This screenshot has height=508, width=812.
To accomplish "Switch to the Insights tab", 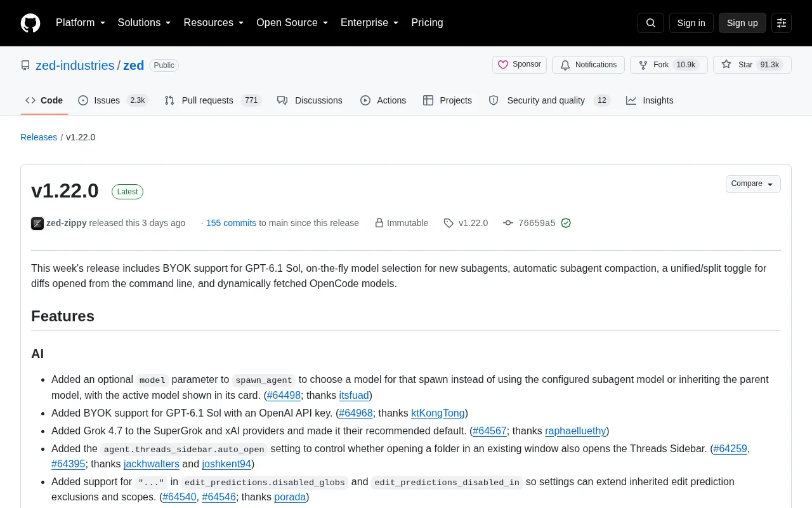I will pyautogui.click(x=650, y=100).
